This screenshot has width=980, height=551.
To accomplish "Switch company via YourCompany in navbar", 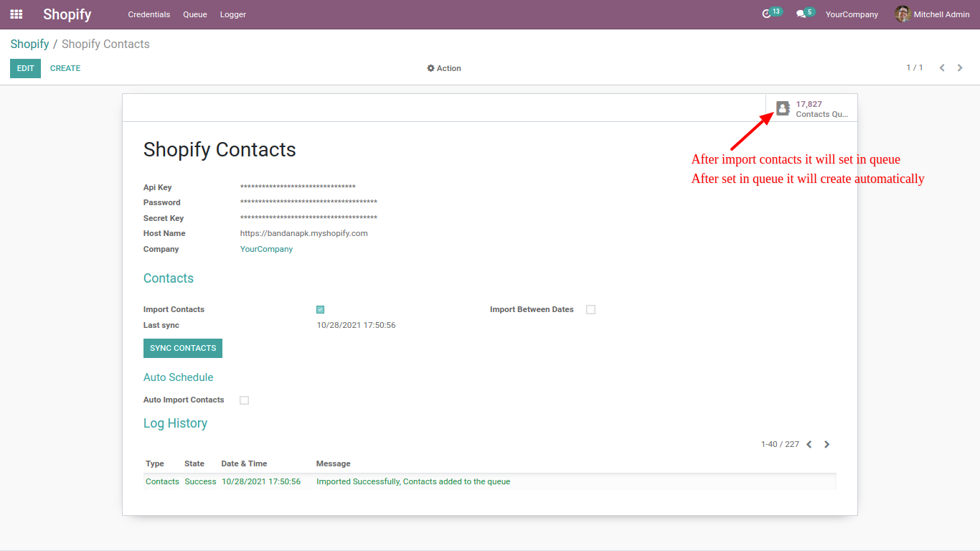I will click(852, 14).
